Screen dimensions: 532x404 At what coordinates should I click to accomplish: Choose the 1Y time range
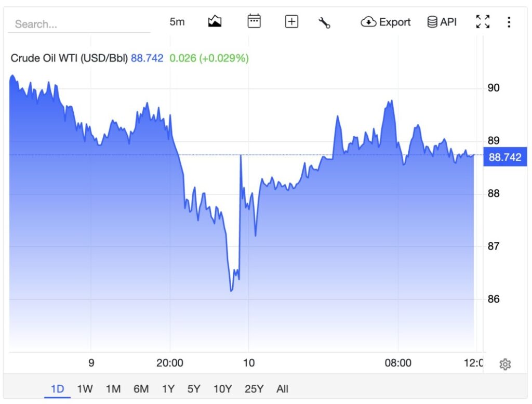pyautogui.click(x=168, y=389)
